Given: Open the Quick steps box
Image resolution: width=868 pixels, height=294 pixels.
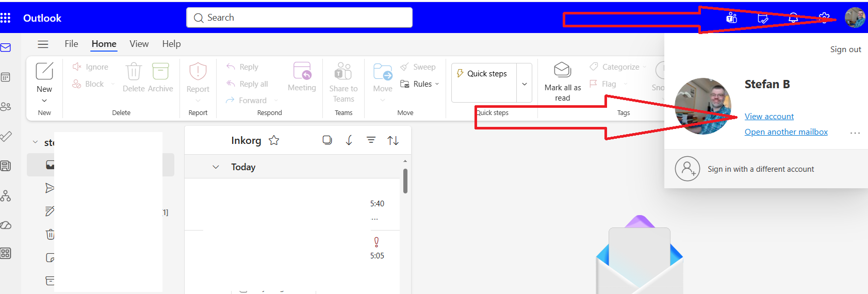Looking at the screenshot, I should [484, 83].
